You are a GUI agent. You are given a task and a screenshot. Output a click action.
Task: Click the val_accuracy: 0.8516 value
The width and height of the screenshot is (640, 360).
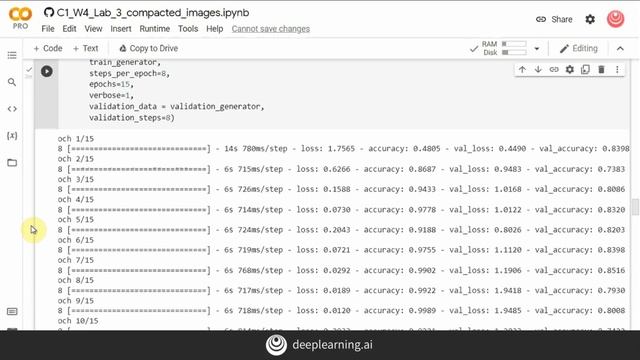coord(580,270)
